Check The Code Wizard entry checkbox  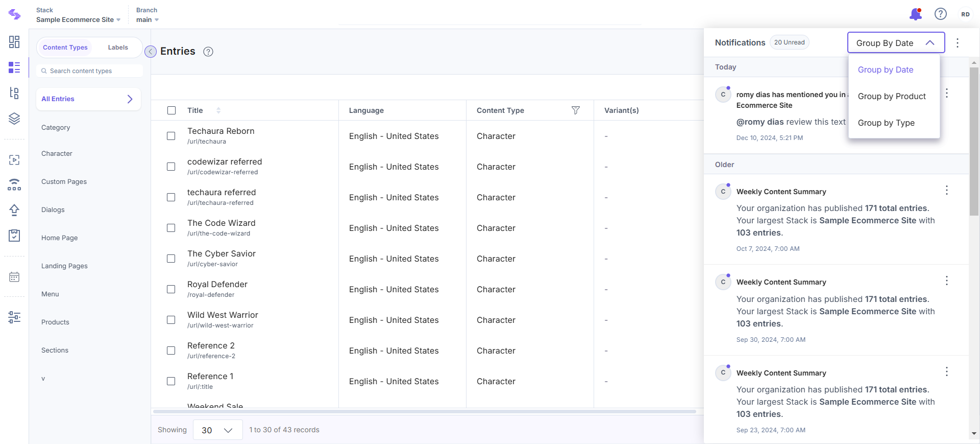point(171,228)
